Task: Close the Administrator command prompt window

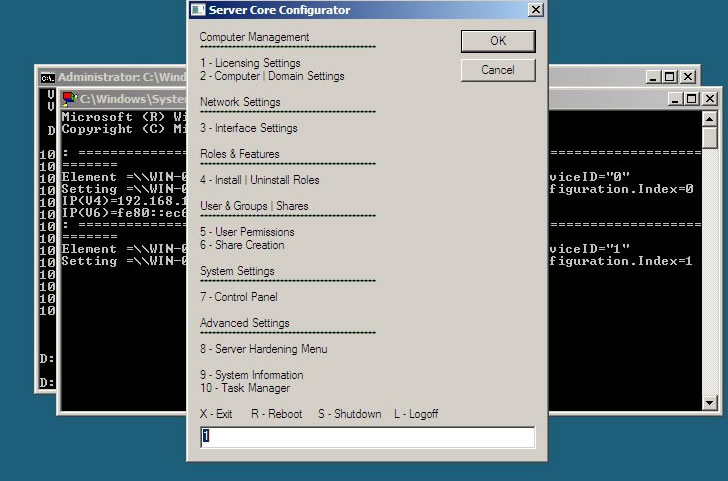Action: 689,77
